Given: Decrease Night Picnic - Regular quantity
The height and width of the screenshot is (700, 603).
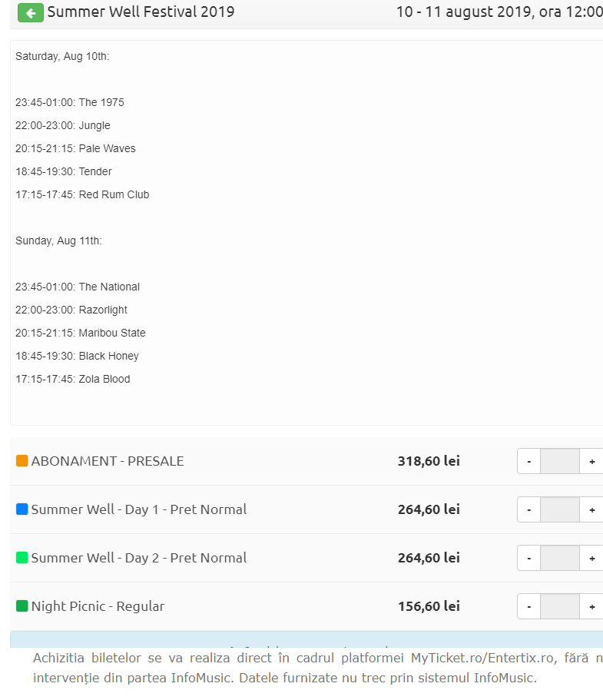Looking at the screenshot, I should coord(528,606).
